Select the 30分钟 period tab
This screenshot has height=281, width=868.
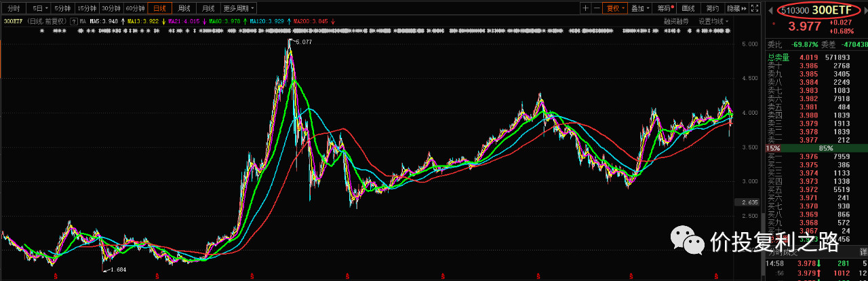coord(111,8)
